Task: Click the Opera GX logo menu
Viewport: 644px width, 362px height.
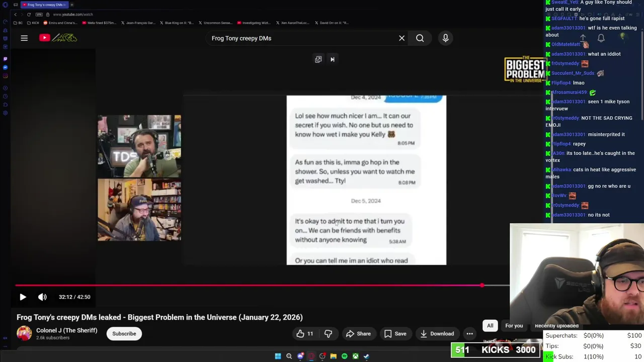Action: point(5,5)
